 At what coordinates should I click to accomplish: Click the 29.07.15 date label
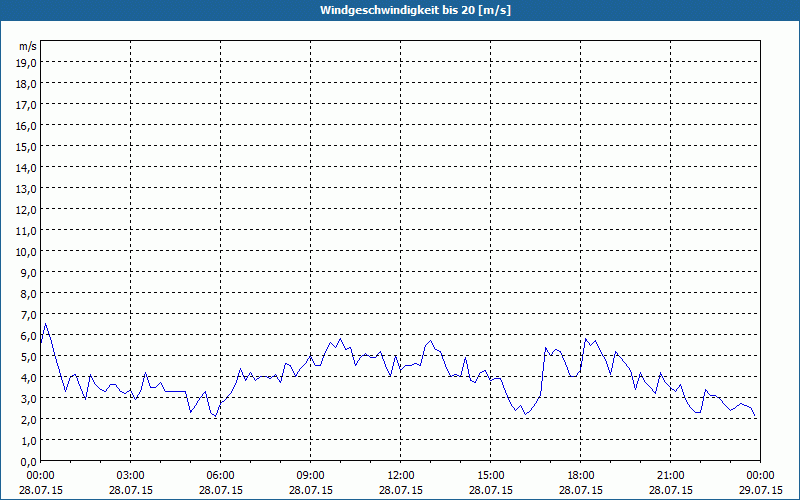(x=761, y=490)
